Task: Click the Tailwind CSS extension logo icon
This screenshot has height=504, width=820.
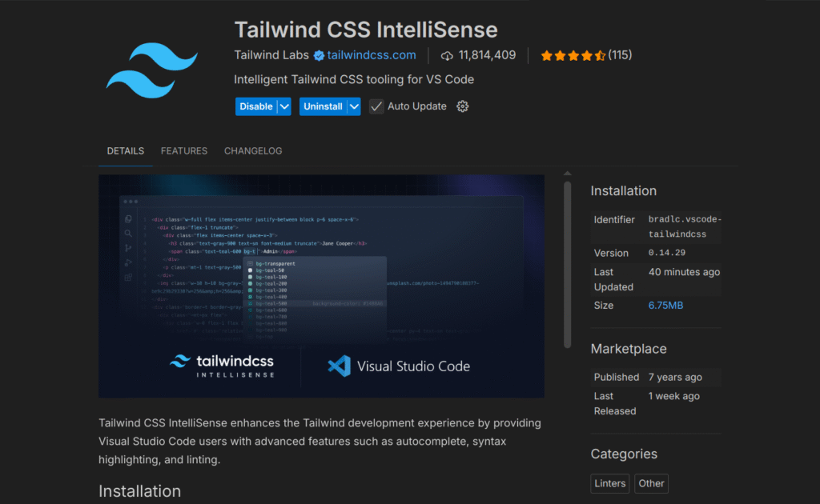Action: (x=151, y=70)
